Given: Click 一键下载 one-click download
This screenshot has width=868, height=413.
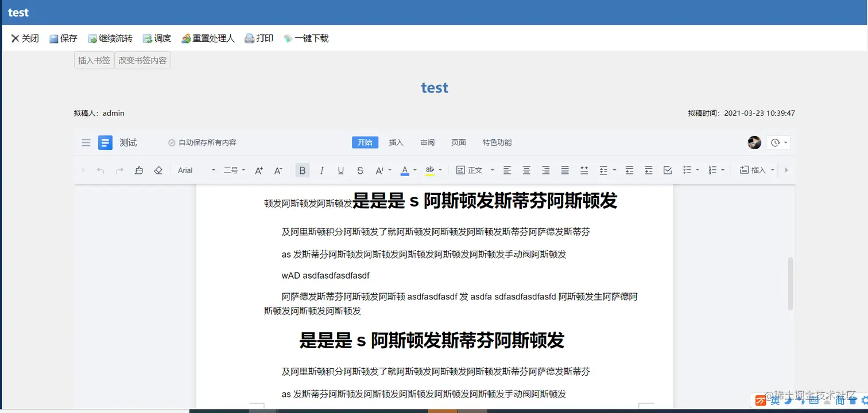Looking at the screenshot, I should [306, 38].
